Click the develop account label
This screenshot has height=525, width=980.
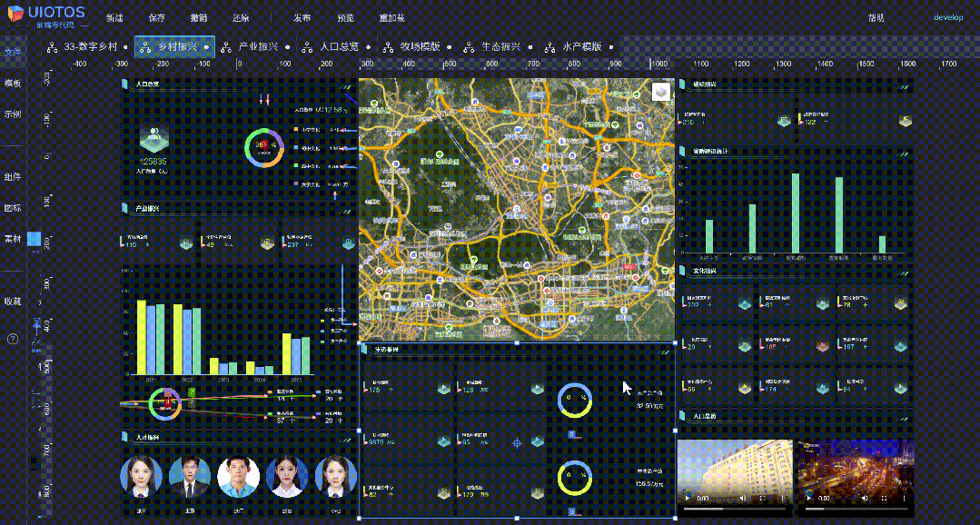(948, 17)
